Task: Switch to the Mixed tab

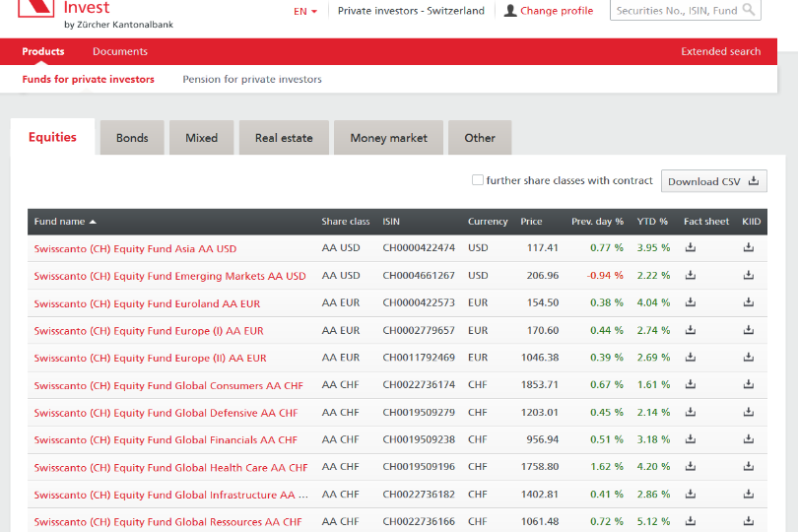Action: pos(202,138)
